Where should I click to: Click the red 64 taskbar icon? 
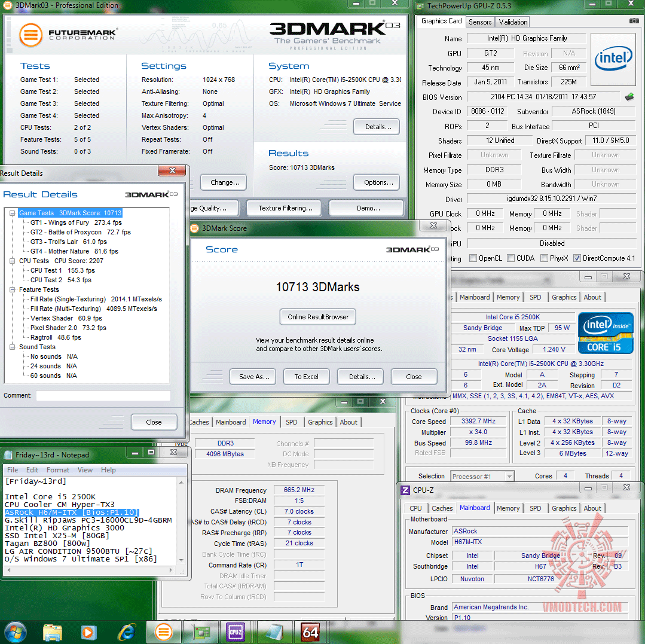pyautogui.click(x=310, y=633)
